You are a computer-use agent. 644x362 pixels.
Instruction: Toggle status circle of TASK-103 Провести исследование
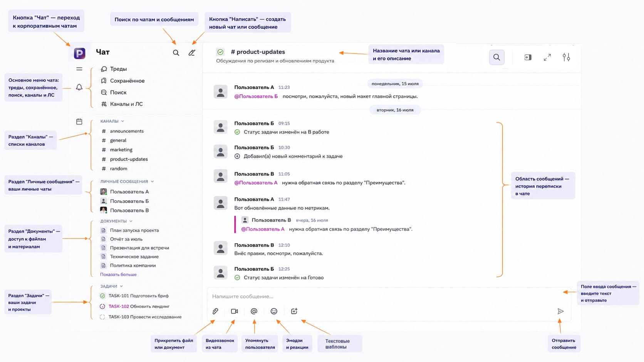(102, 317)
